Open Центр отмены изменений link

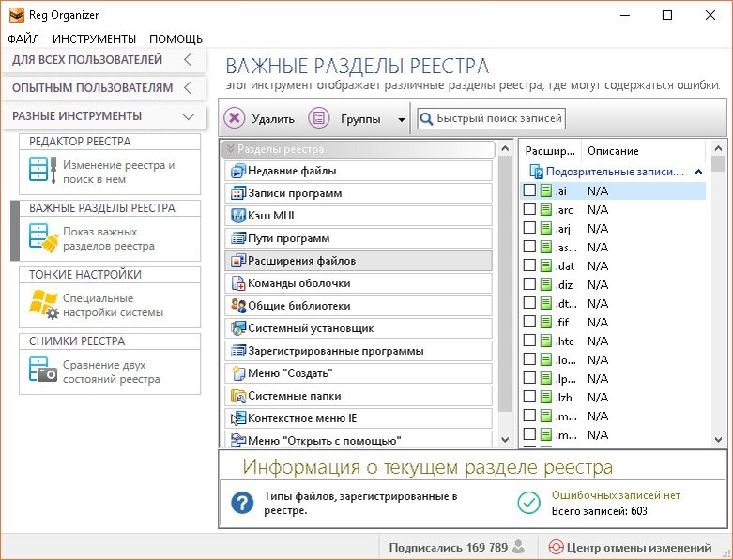coord(630,548)
